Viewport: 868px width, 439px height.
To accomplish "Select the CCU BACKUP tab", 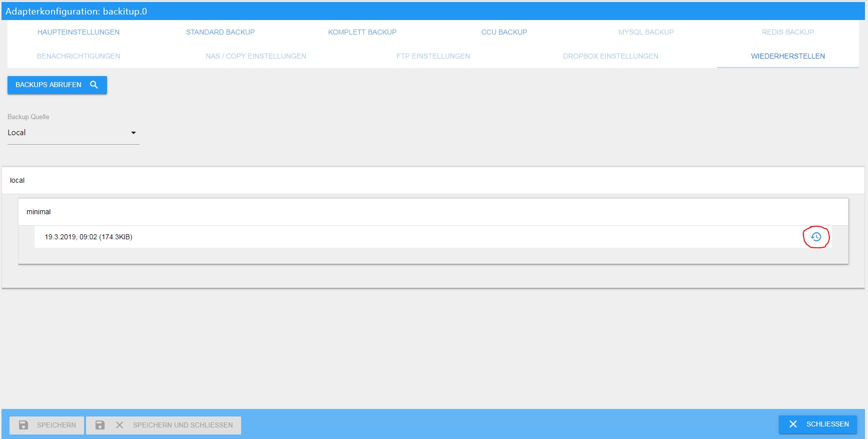I will (x=504, y=32).
